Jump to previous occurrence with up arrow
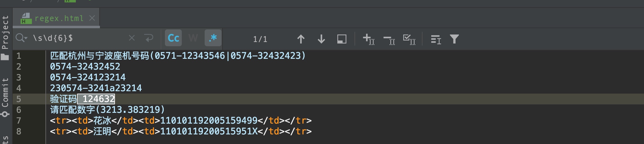Viewport: 644px width, 144px height. point(301,39)
